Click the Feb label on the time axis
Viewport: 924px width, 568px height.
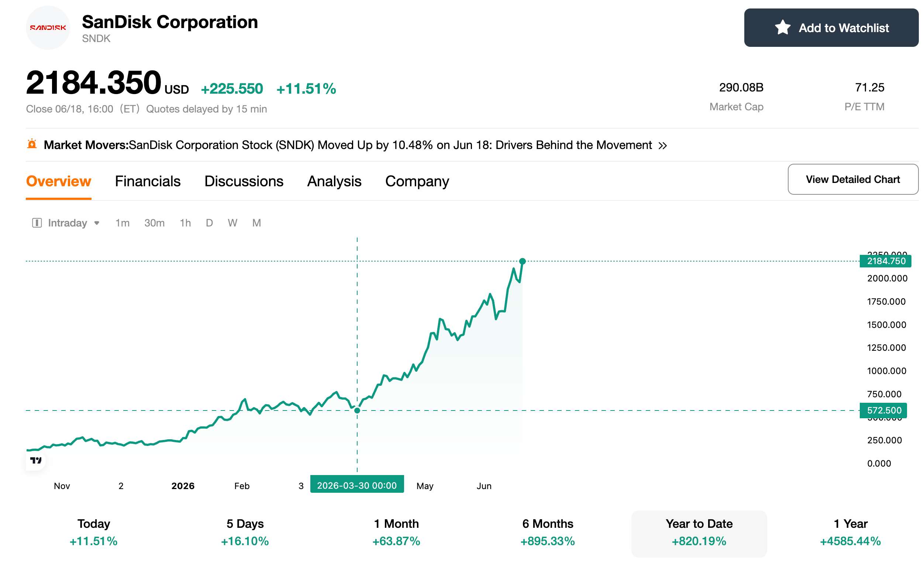point(242,486)
